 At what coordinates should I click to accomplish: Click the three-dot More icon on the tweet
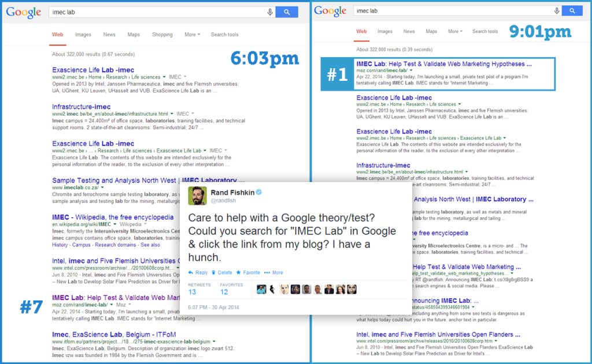[x=267, y=272]
